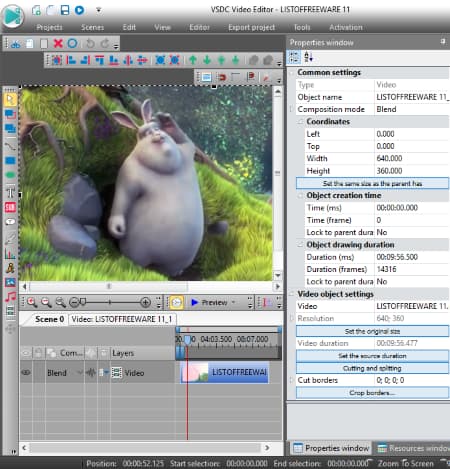The height and width of the screenshot is (469, 450).
Task: Click the VSDC application logo button
Action: 13,15
